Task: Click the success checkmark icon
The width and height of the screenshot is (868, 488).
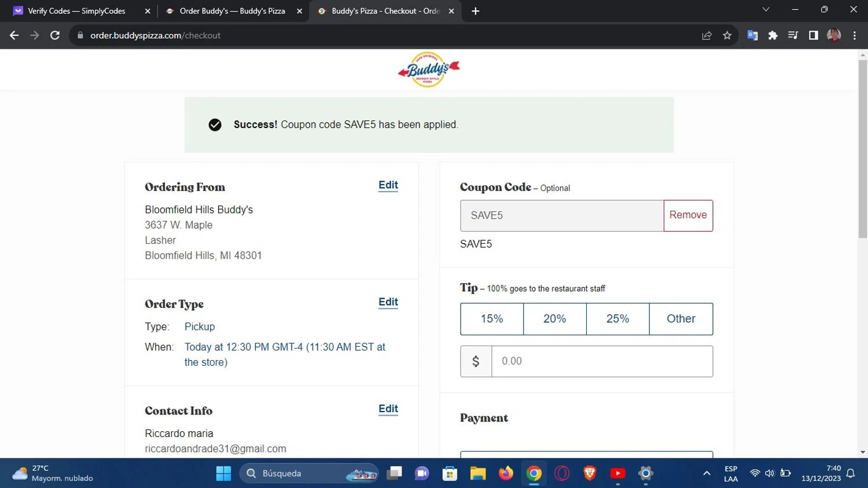Action: tap(215, 125)
